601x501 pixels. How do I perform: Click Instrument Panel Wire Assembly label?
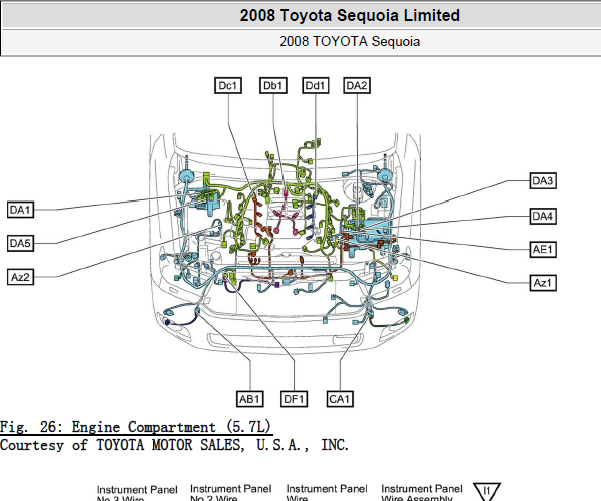(422, 493)
